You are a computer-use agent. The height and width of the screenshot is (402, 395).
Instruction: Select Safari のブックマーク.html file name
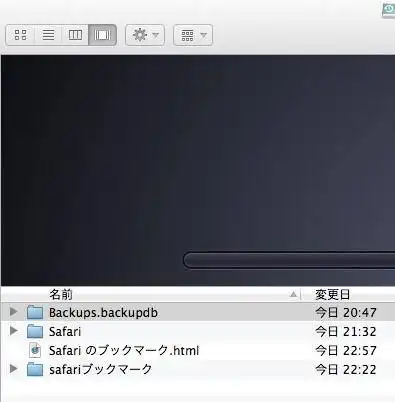coord(124,351)
